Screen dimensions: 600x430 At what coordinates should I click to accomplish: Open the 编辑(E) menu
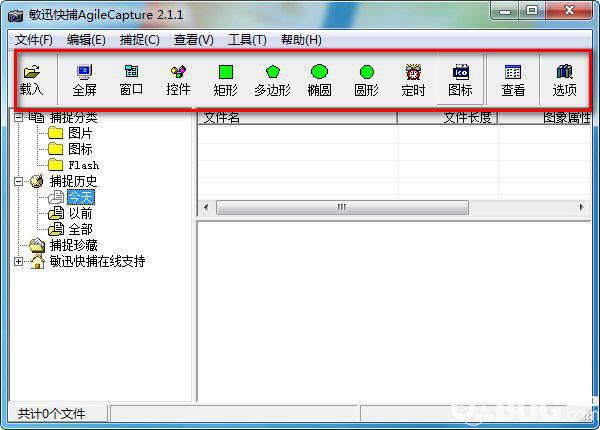tap(86, 40)
